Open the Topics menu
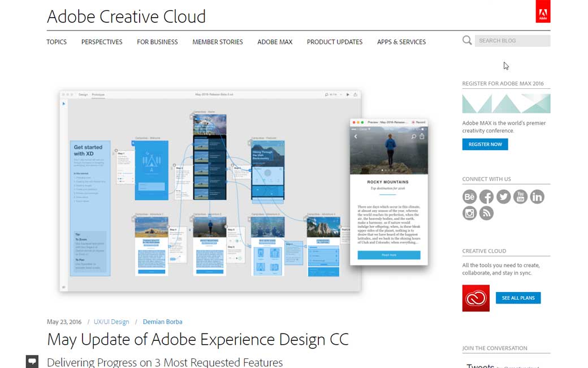 [x=57, y=42]
